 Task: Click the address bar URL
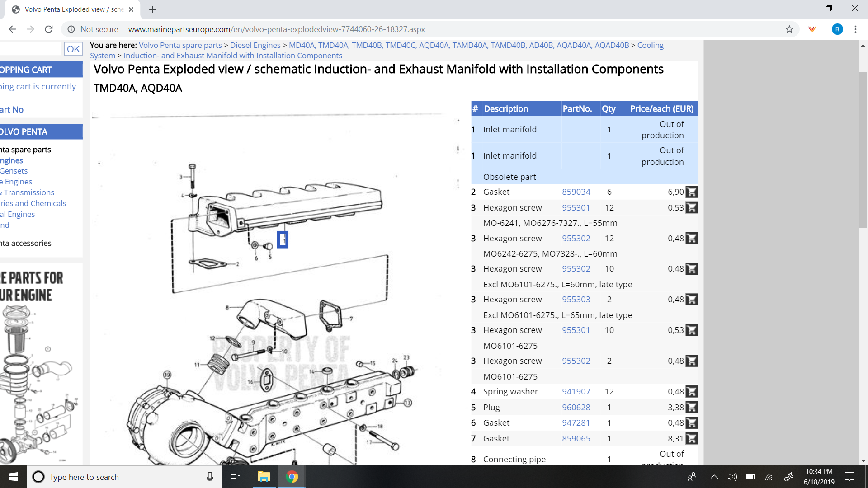tap(276, 29)
